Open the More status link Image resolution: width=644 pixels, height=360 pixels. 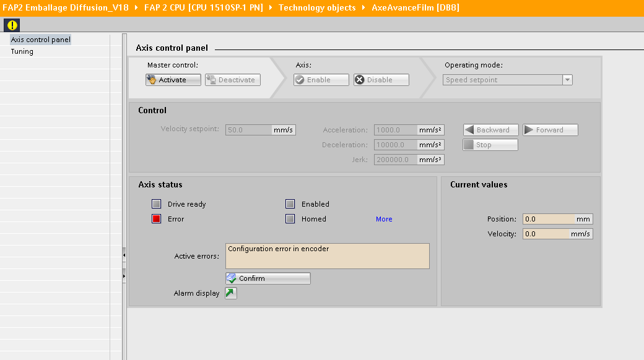tap(384, 219)
